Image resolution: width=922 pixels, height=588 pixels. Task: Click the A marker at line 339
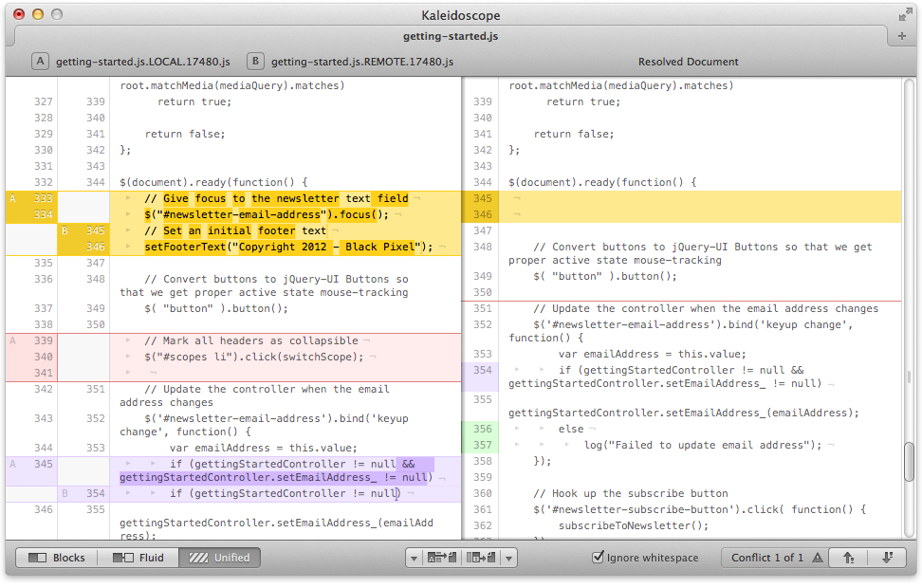[13, 340]
